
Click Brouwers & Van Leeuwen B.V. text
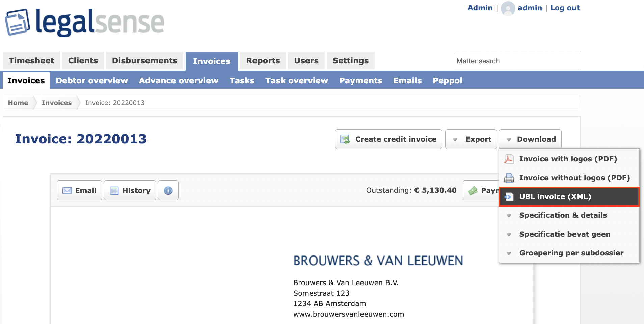(x=346, y=283)
